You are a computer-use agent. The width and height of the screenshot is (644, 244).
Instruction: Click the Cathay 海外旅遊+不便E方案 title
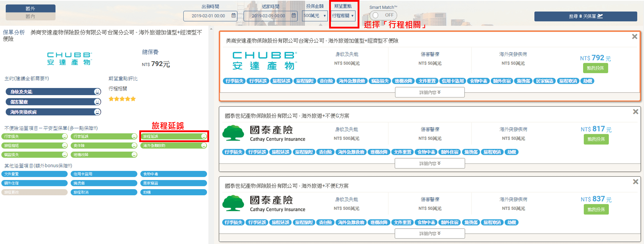coord(287,186)
